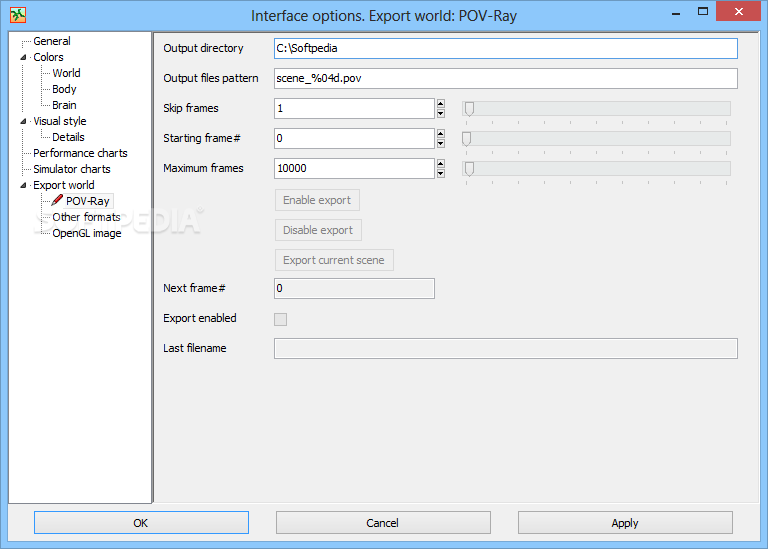
Task: Click the Starting frame# slider handle
Action: tap(467, 139)
